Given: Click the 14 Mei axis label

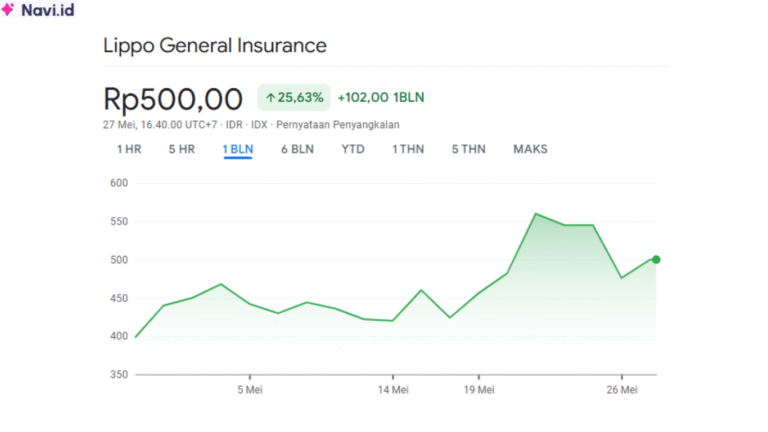Looking at the screenshot, I should tap(393, 390).
